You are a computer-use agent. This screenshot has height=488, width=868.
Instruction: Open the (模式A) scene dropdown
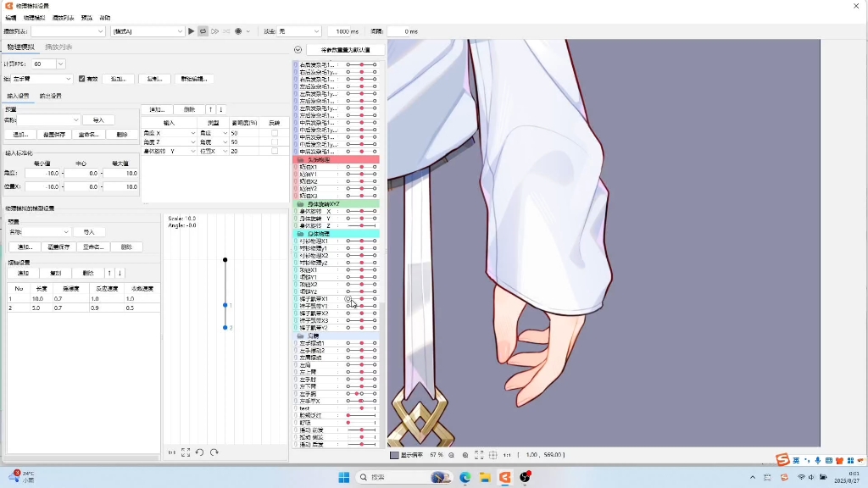click(147, 31)
